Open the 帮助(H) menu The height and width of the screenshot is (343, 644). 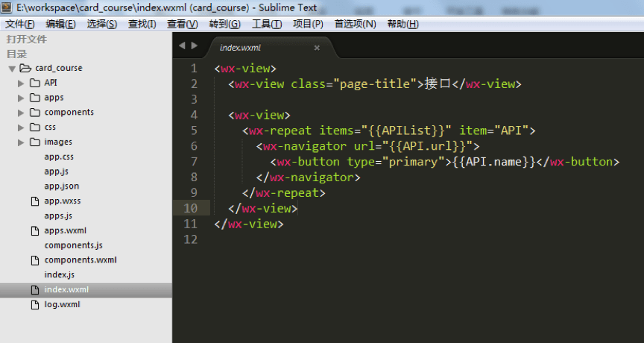[x=403, y=25]
